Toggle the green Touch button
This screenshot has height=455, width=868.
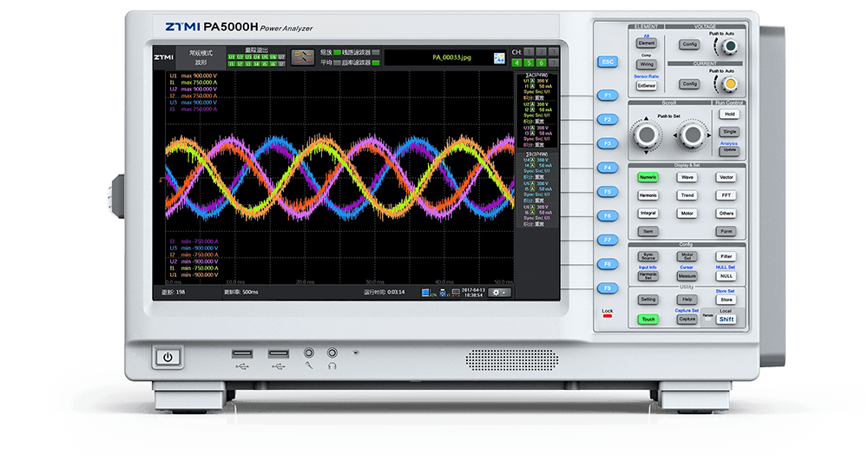(x=648, y=319)
